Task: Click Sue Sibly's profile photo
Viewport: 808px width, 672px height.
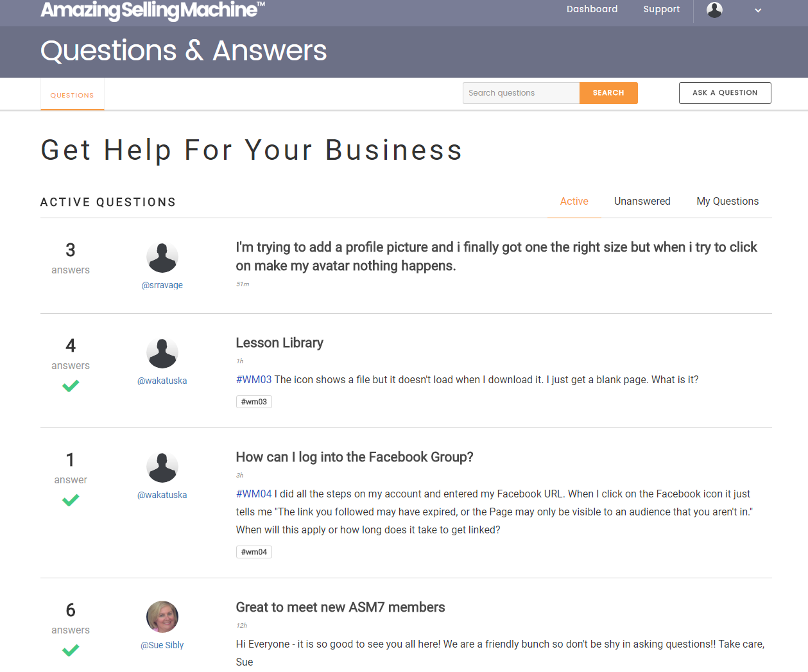Action: (162, 617)
